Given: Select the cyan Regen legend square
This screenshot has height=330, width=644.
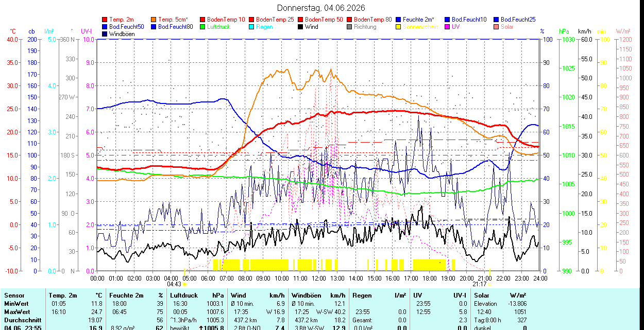Looking at the screenshot, I should click(x=251, y=27).
